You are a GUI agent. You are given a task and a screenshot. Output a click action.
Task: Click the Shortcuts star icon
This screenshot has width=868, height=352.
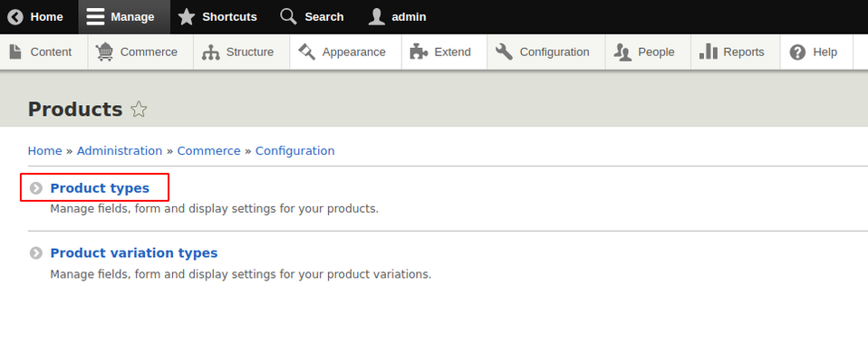[187, 17]
